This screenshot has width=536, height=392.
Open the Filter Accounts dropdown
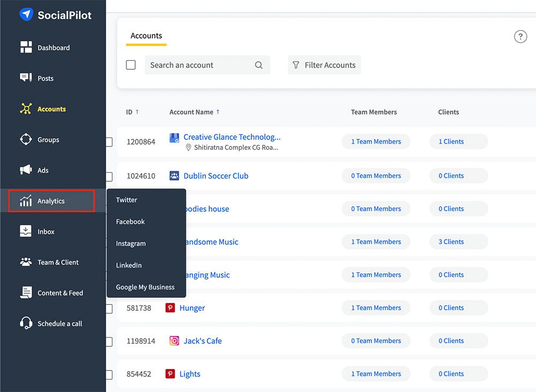(x=324, y=65)
